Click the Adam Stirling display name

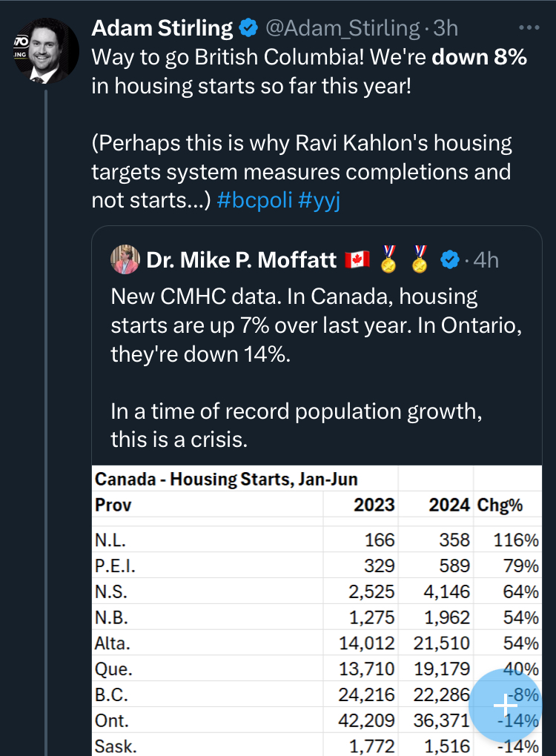pyautogui.click(x=162, y=28)
